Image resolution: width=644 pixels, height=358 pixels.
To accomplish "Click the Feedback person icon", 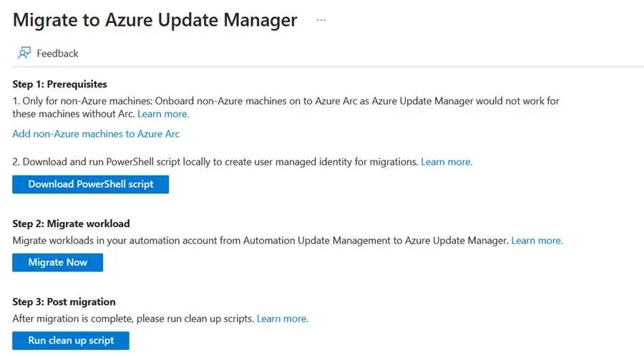I will pyautogui.click(x=24, y=53).
